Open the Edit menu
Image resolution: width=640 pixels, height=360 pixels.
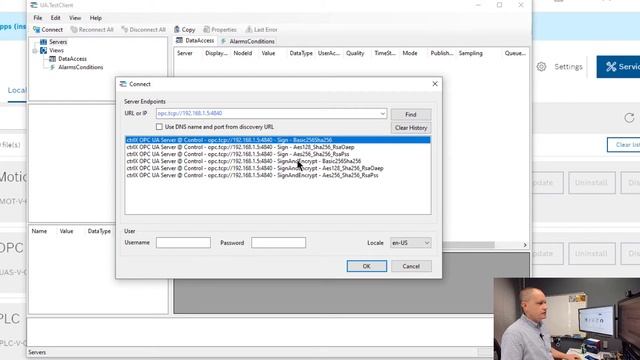[x=56, y=18]
